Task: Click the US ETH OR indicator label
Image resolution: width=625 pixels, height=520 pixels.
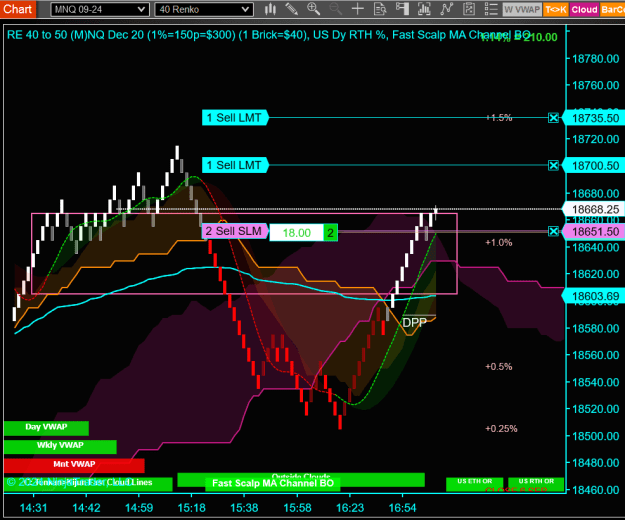Action: point(474,483)
